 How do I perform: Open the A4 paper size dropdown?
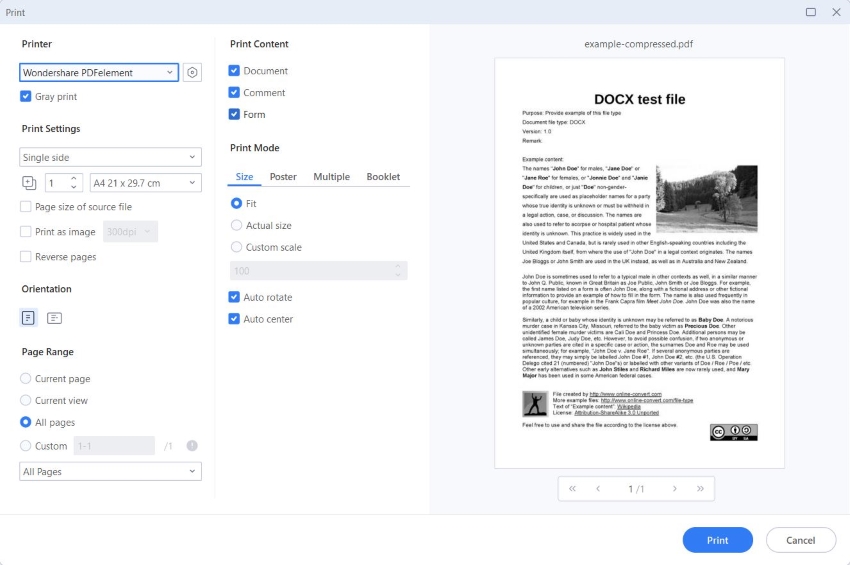(x=145, y=183)
